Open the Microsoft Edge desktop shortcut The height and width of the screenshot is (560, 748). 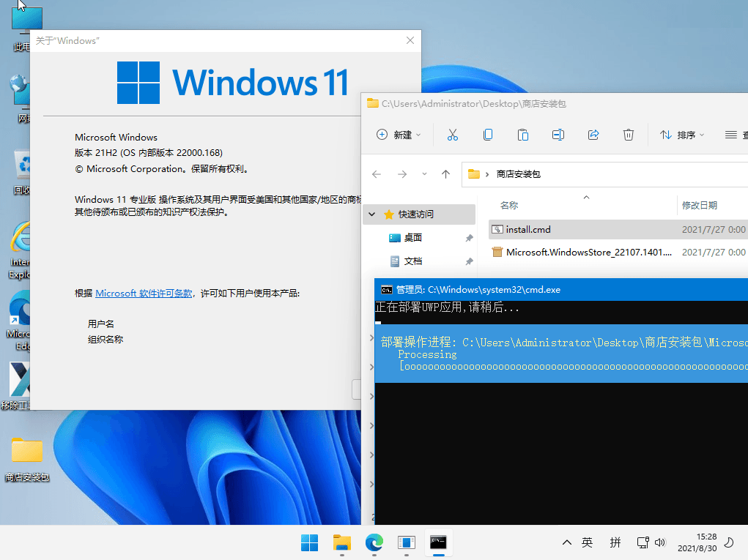[19, 321]
